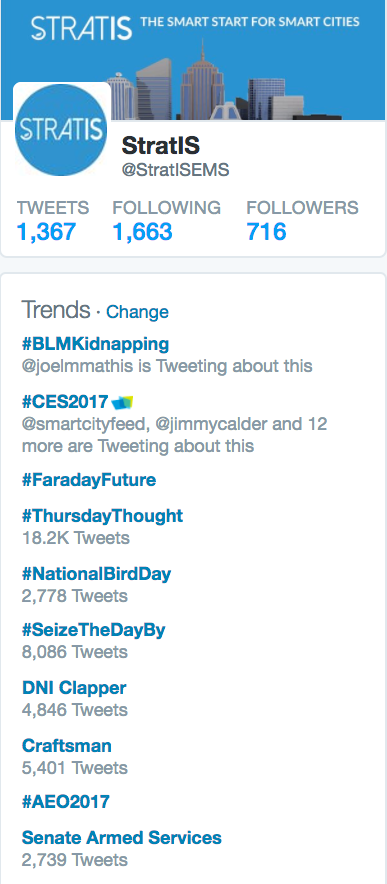Click the StratIS round profile avatar
This screenshot has height=884, width=387.
[61, 130]
